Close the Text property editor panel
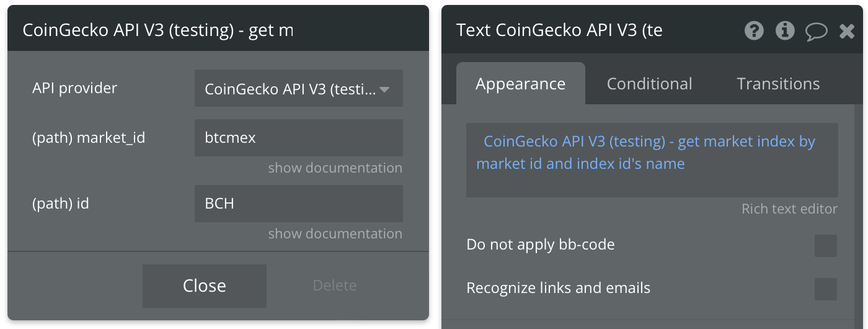868x329 pixels. coord(847,31)
